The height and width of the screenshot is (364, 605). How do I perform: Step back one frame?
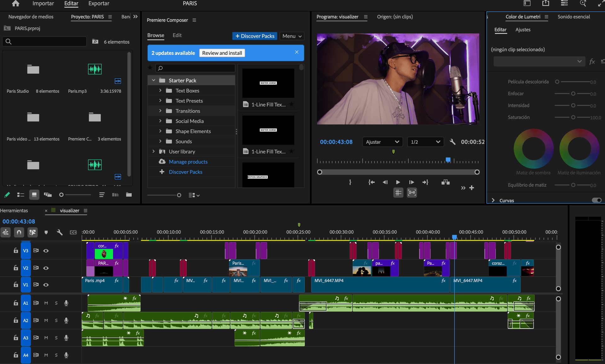(385, 182)
